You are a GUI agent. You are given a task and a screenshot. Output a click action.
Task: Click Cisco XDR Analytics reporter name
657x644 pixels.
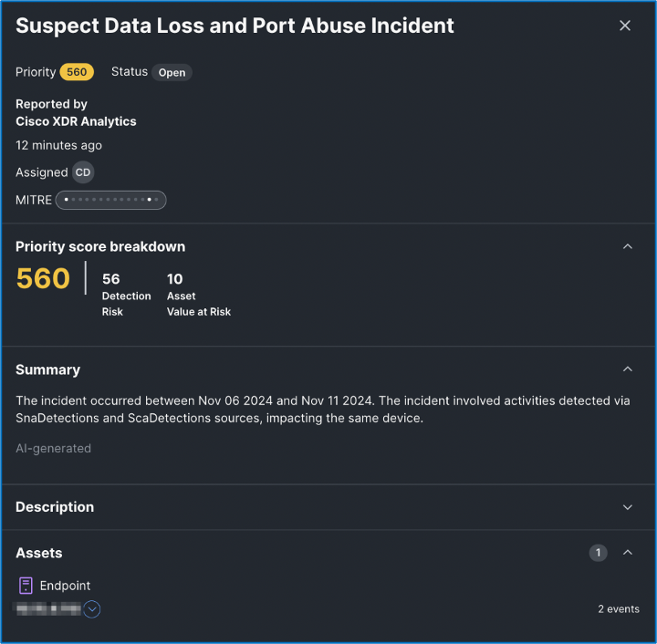point(76,121)
